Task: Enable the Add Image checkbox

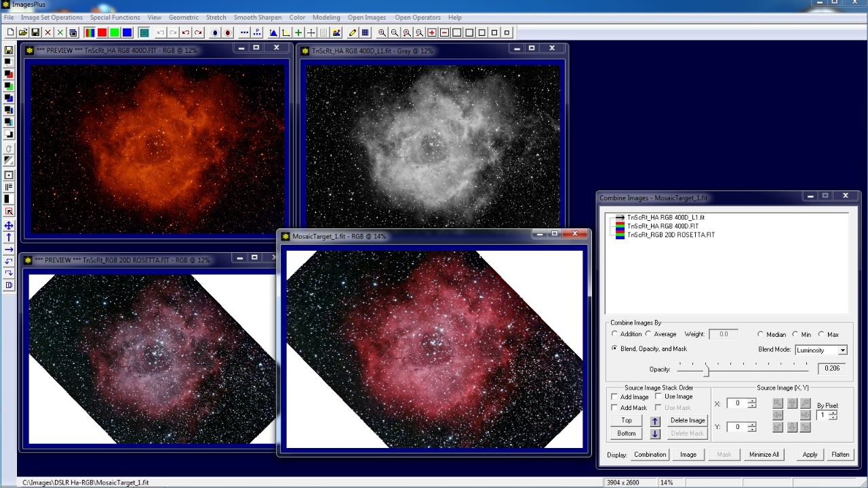Action: 615,397
